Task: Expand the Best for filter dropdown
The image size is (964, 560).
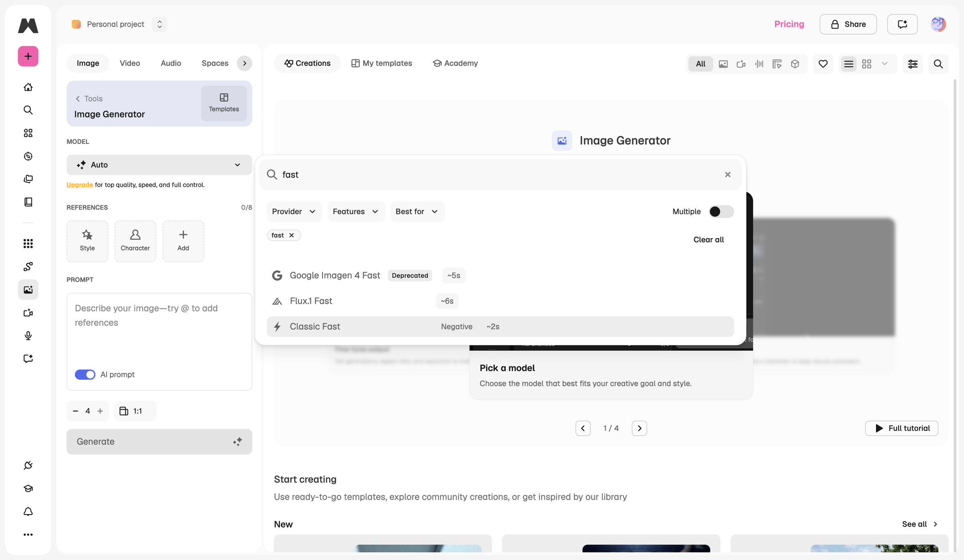Action: (x=417, y=212)
